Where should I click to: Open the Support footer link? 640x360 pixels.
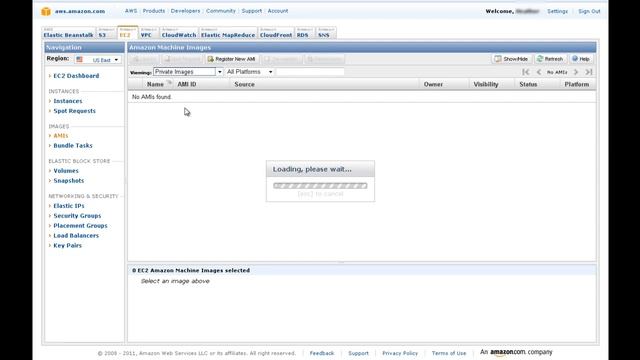click(x=358, y=353)
